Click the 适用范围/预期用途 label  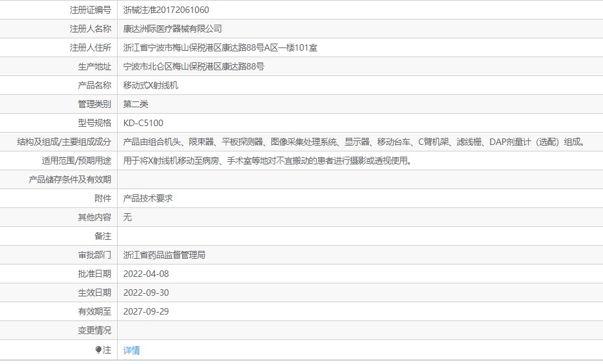pos(77,161)
